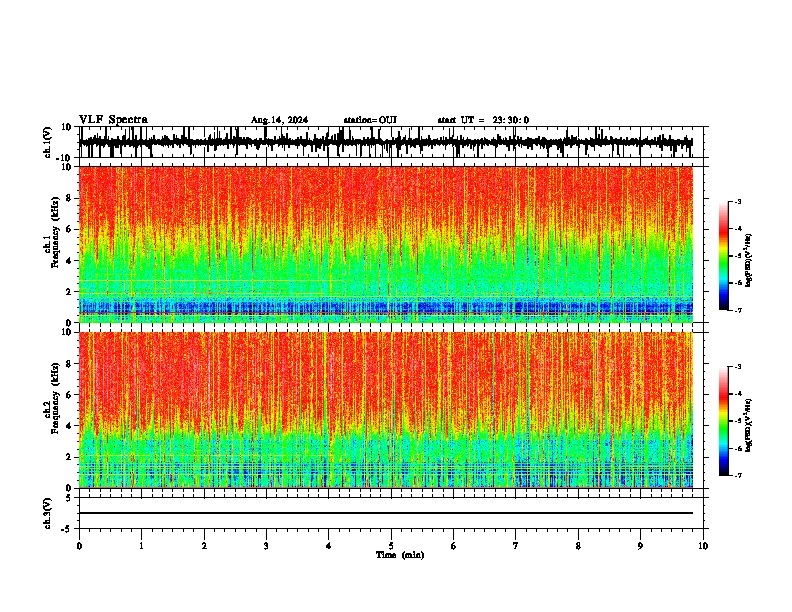Screen dimensions: 792x612
Task: Click time axis tick label '0'
Action: point(79,546)
